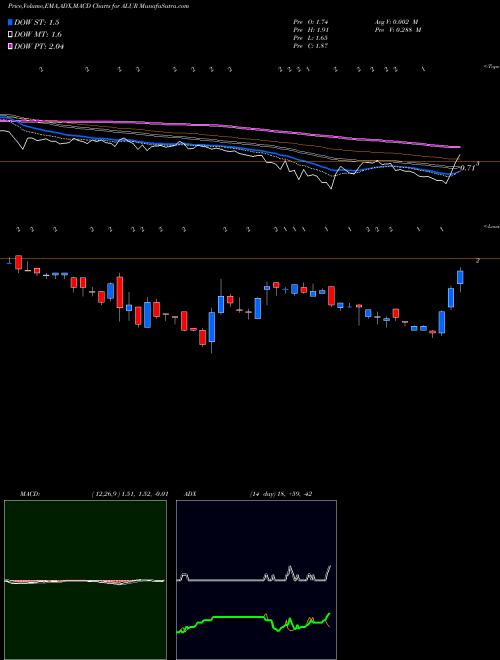Click the price axis label '2'
Screen dimensions: 500x660
coord(478,261)
